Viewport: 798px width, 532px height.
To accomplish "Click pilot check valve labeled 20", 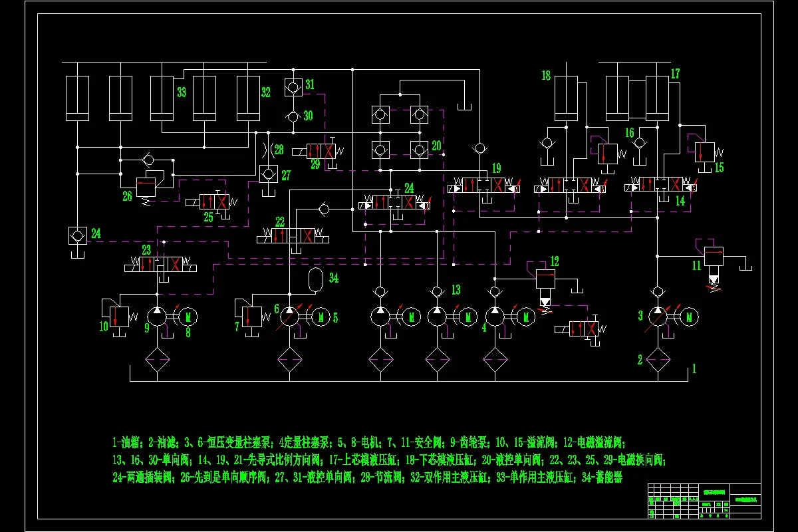I will point(419,149).
